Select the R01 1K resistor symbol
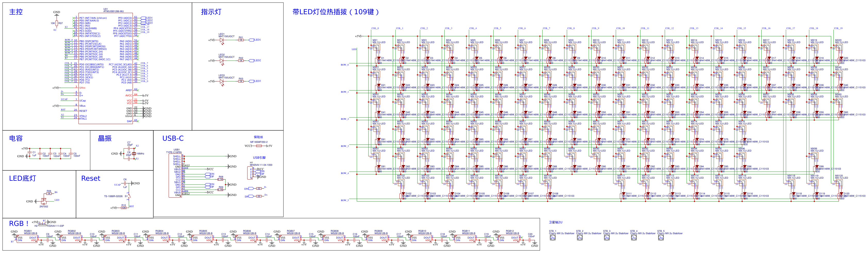 pos(241,40)
